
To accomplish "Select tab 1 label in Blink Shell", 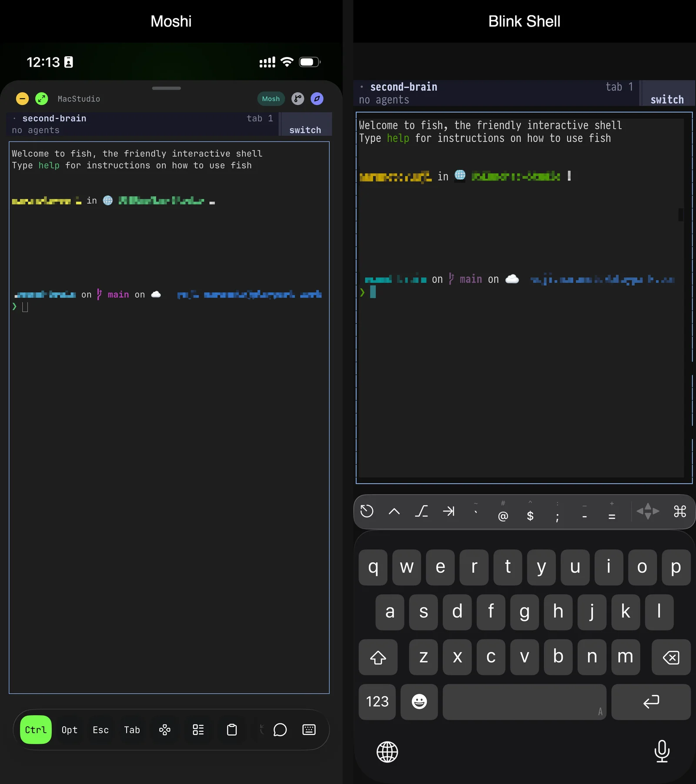I will click(619, 87).
